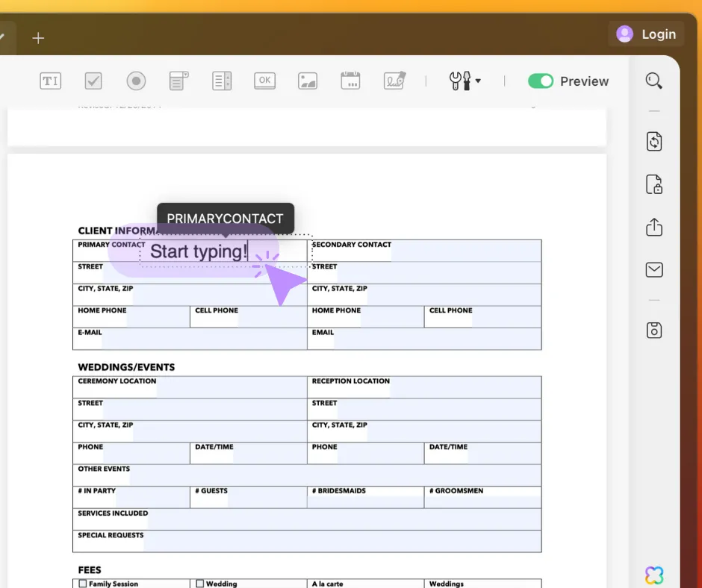The height and width of the screenshot is (588, 702).
Task: Select the Date field tool
Action: [x=350, y=81]
